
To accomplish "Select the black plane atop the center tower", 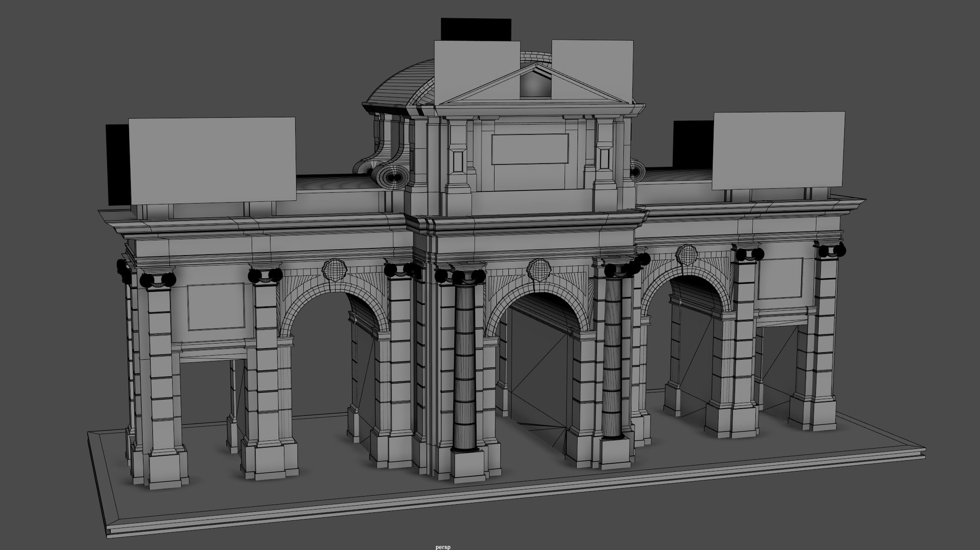I will click(476, 30).
